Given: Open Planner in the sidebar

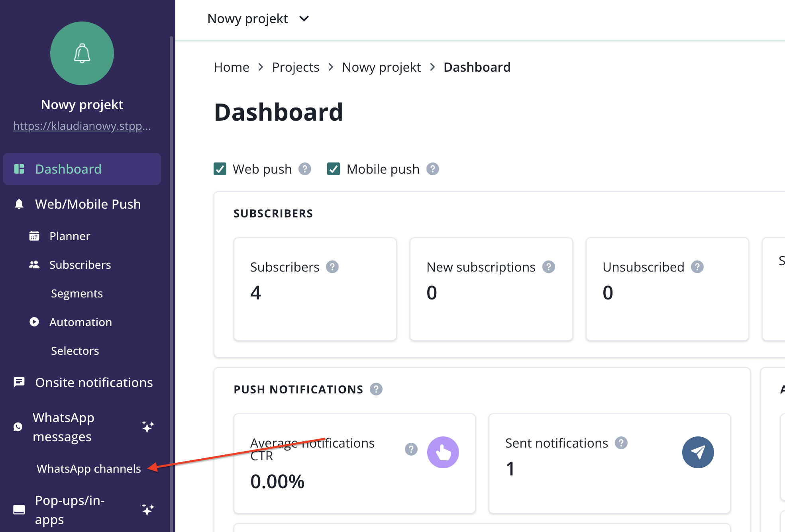Looking at the screenshot, I should coord(70,236).
